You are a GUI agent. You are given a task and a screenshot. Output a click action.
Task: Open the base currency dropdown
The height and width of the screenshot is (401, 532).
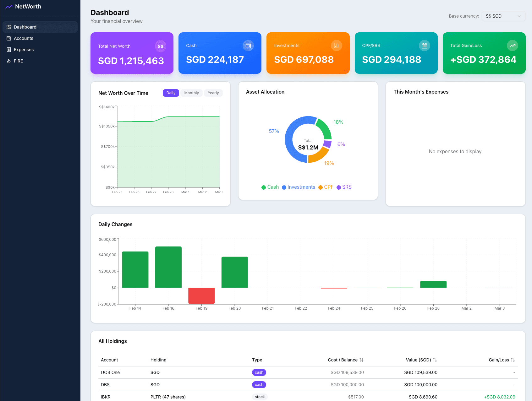[503, 16]
